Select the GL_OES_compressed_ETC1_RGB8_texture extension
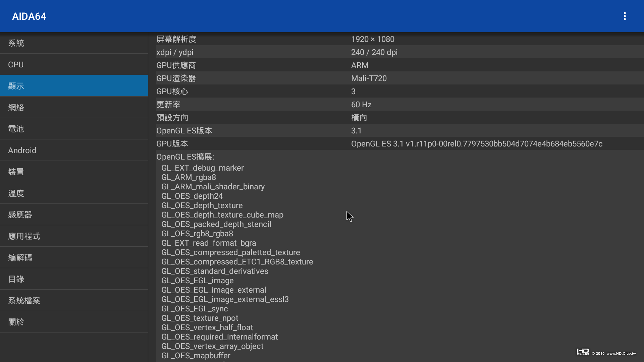The width and height of the screenshot is (644, 362). [x=237, y=262]
